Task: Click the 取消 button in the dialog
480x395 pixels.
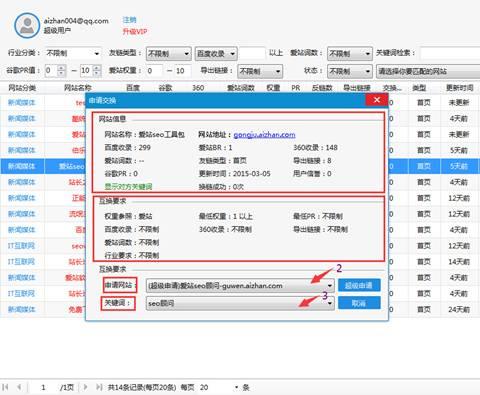Action: click(x=359, y=303)
